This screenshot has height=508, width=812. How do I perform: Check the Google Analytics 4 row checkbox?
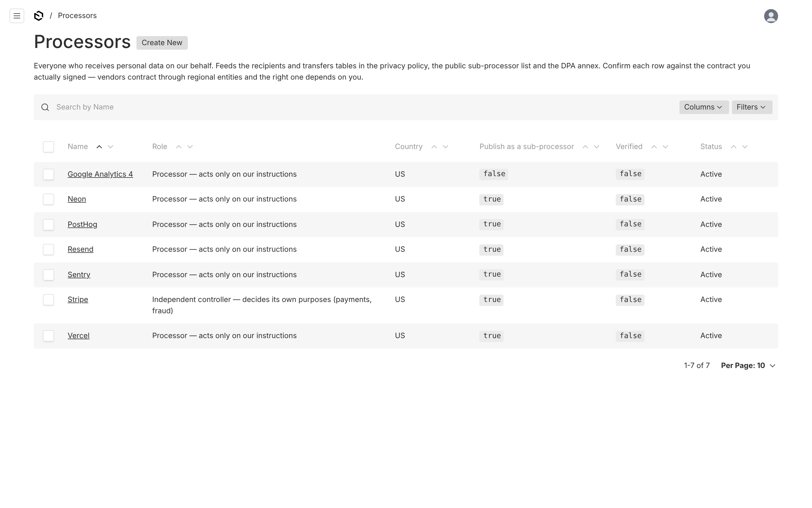pos(48,174)
